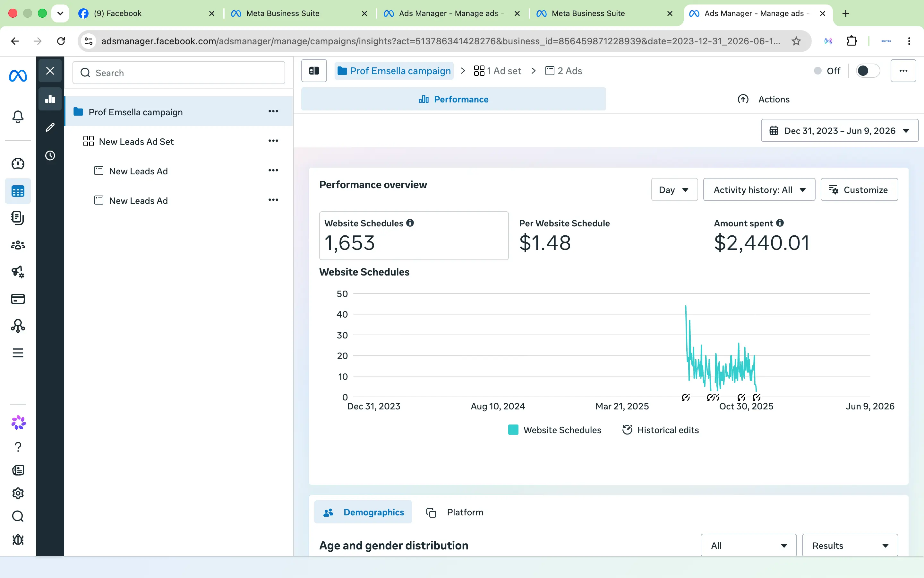Image resolution: width=924 pixels, height=578 pixels.
Task: Select New Leads Ad Set in tree
Action: 178,141
